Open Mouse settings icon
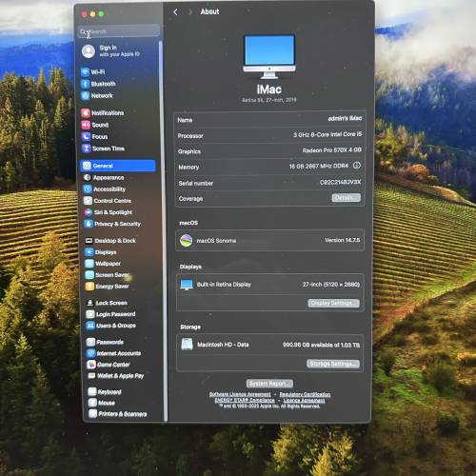476x476 pixels. pyautogui.click(x=92, y=403)
